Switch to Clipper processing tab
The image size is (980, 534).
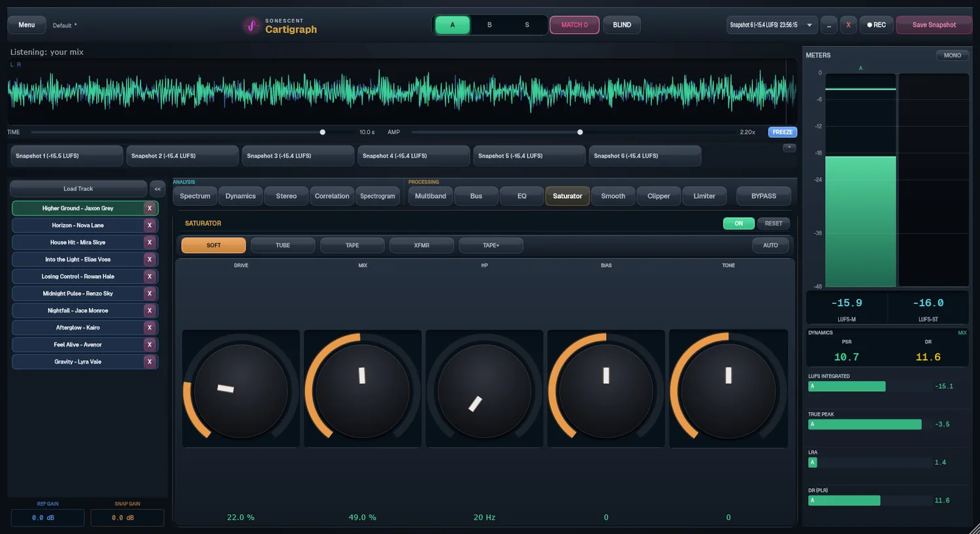(659, 196)
